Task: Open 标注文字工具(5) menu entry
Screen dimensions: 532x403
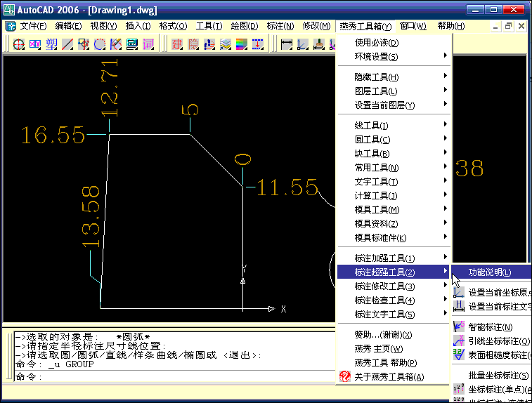Action: point(394,315)
